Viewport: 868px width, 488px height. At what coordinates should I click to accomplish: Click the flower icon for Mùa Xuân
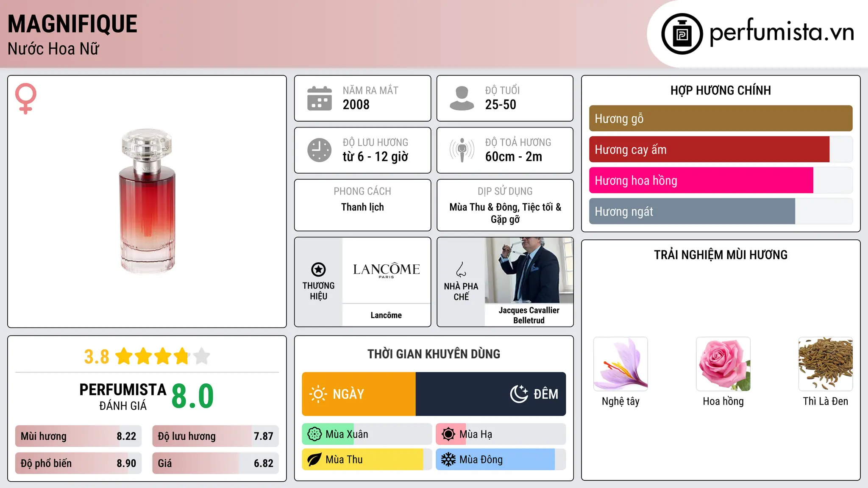coord(314,434)
